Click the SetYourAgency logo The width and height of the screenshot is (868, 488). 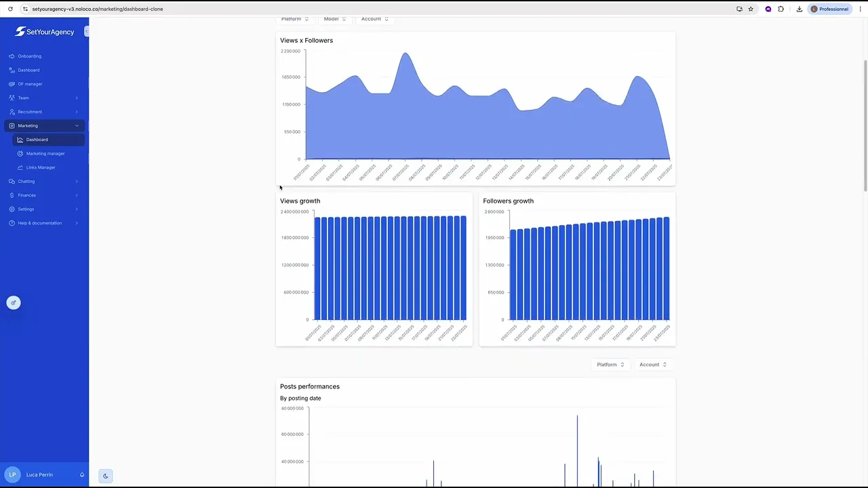tap(45, 32)
